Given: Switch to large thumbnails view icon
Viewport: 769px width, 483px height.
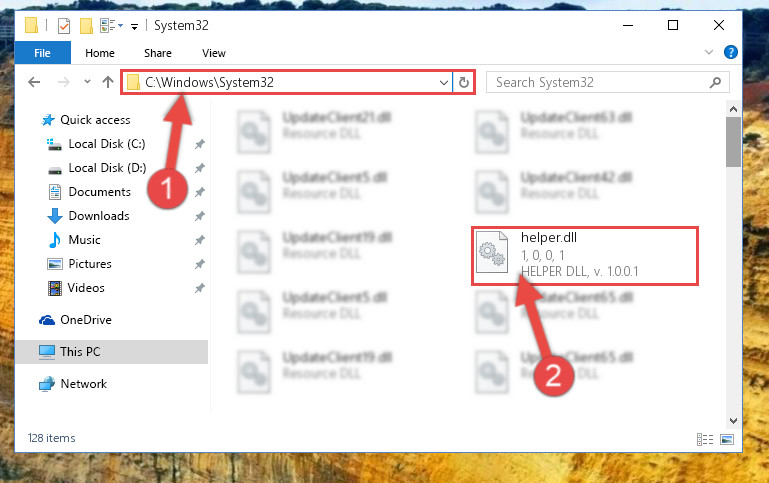Looking at the screenshot, I should click(727, 439).
